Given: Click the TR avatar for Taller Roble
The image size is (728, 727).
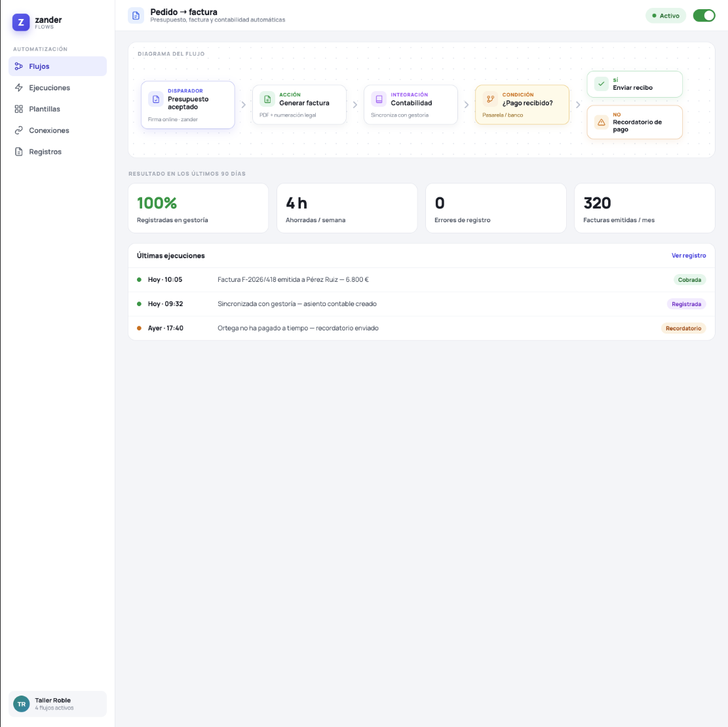Looking at the screenshot, I should 22,704.
